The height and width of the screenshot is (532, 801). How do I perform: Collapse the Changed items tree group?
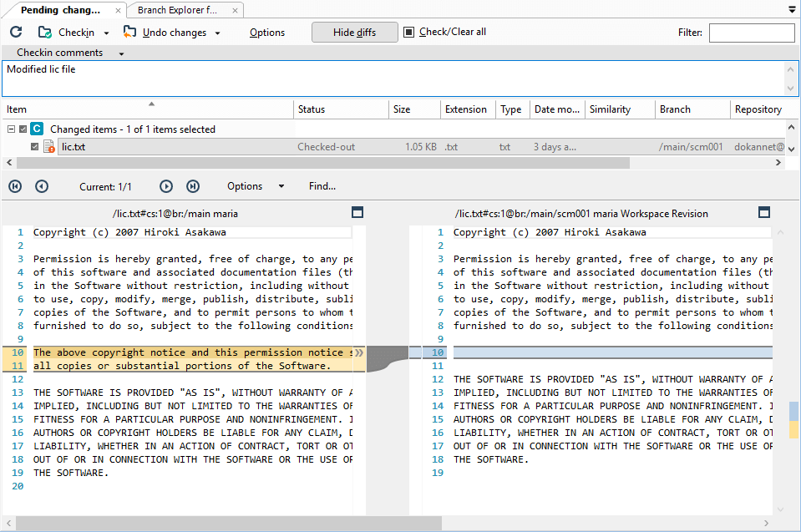coord(11,129)
